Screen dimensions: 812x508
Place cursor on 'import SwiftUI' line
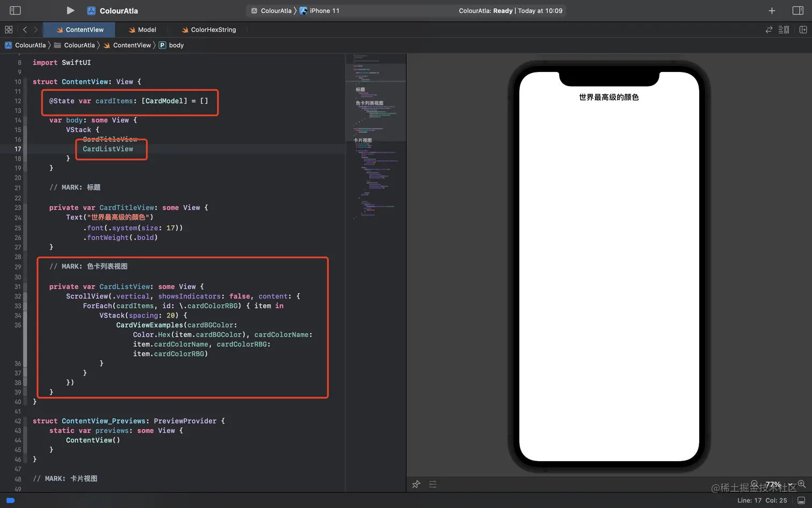point(62,62)
